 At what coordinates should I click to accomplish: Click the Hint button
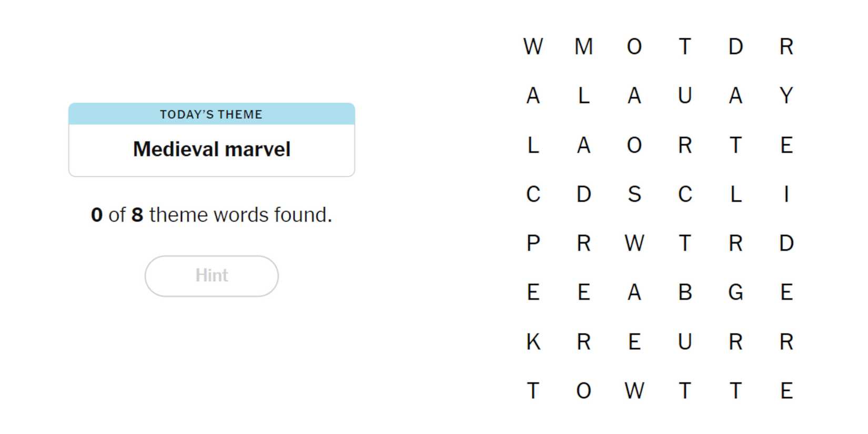click(211, 276)
